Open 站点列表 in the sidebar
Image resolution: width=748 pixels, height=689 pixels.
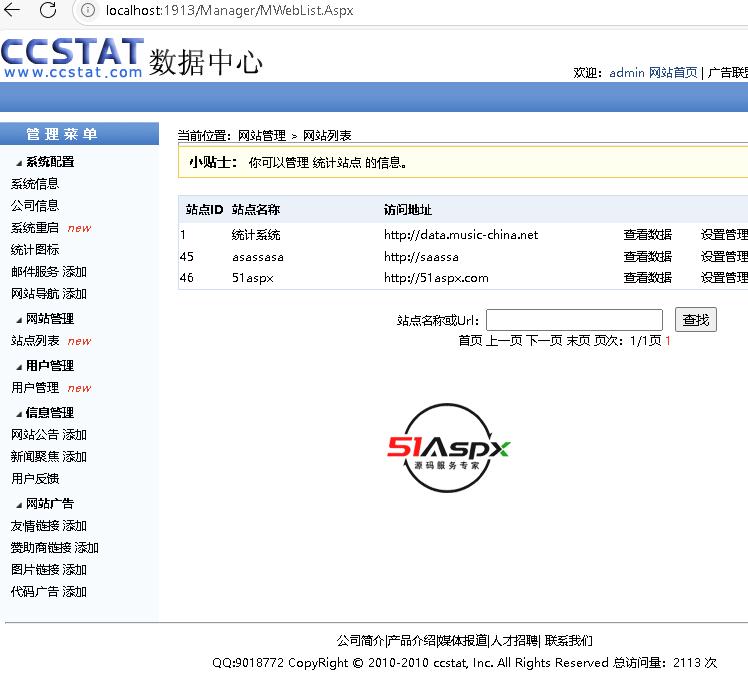coord(35,341)
